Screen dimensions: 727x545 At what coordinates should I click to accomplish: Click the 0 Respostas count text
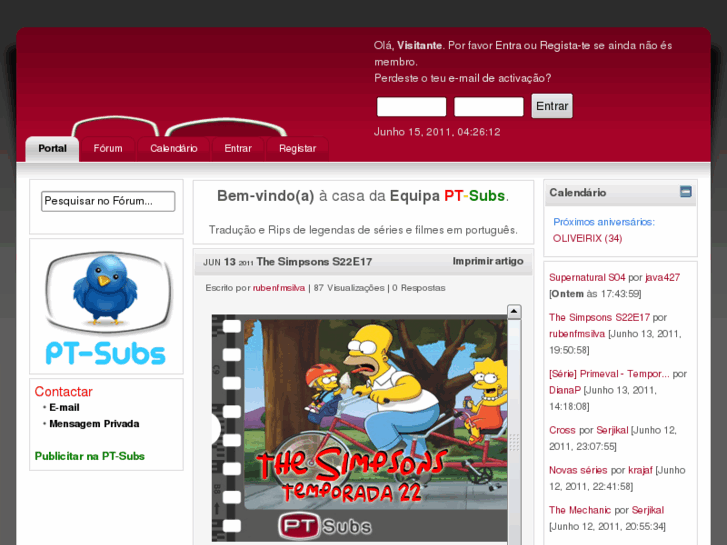click(419, 288)
